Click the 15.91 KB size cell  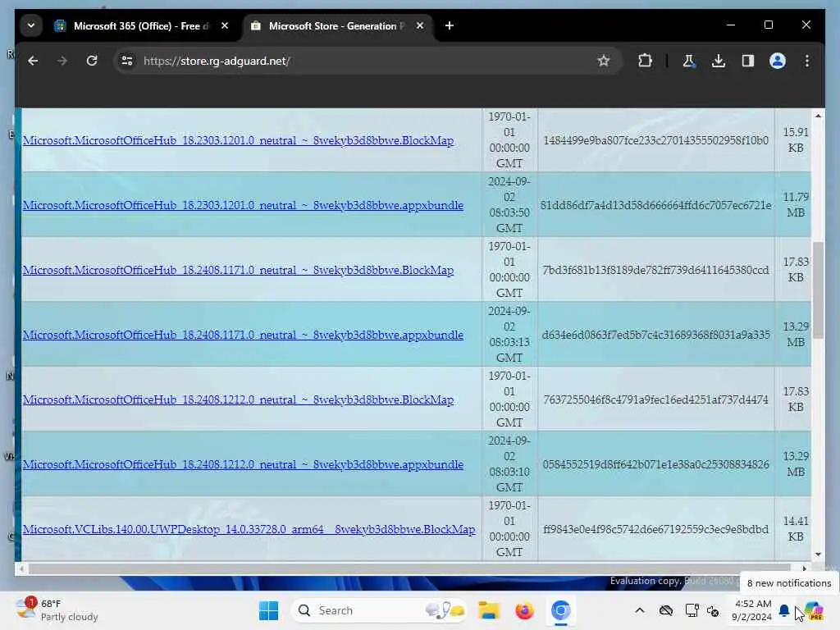796,139
